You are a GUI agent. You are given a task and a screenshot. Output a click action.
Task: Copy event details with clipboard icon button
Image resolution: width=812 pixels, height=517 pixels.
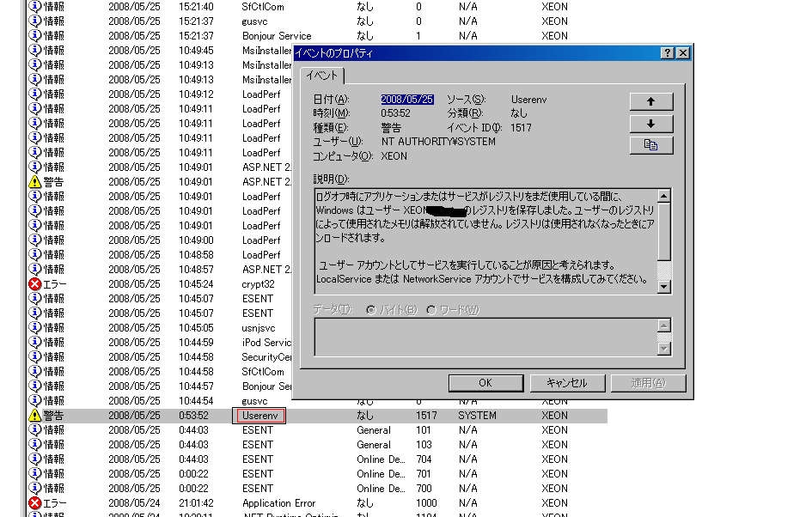tap(651, 145)
